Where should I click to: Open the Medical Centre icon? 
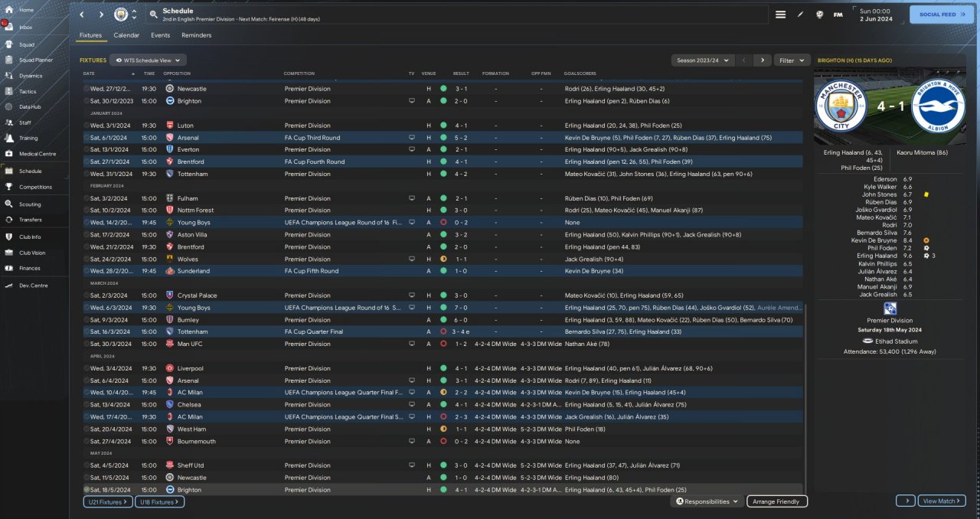9,154
